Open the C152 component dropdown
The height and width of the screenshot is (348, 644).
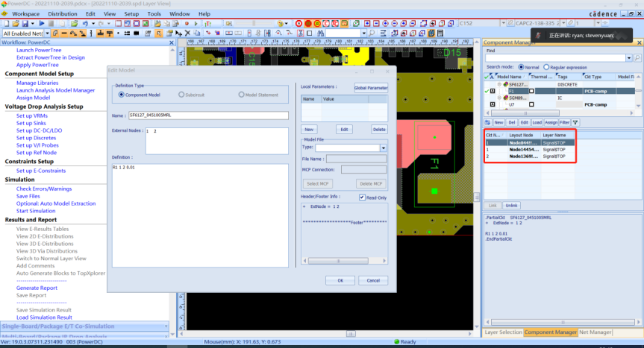[503, 23]
